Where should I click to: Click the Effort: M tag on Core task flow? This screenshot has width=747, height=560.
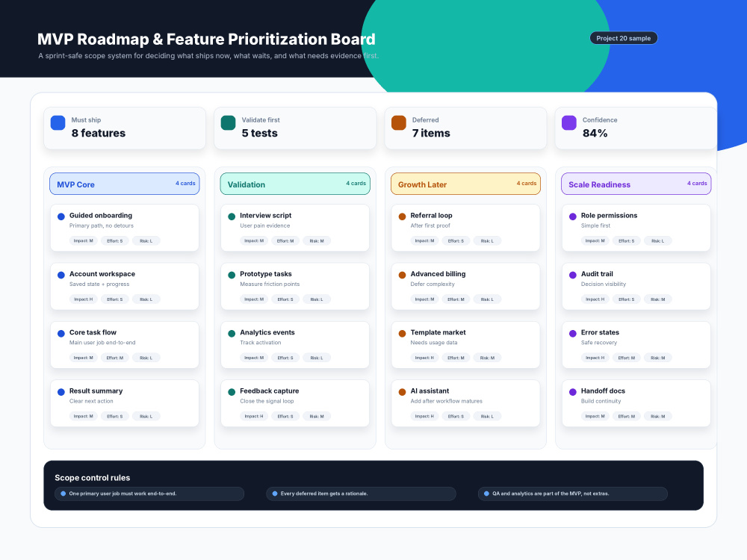coord(115,358)
